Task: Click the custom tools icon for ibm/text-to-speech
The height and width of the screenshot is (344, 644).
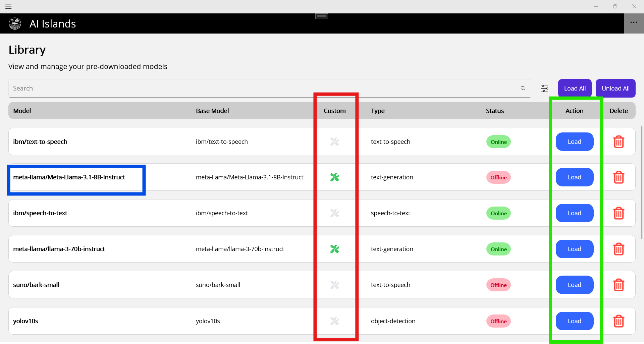Action: 335,142
